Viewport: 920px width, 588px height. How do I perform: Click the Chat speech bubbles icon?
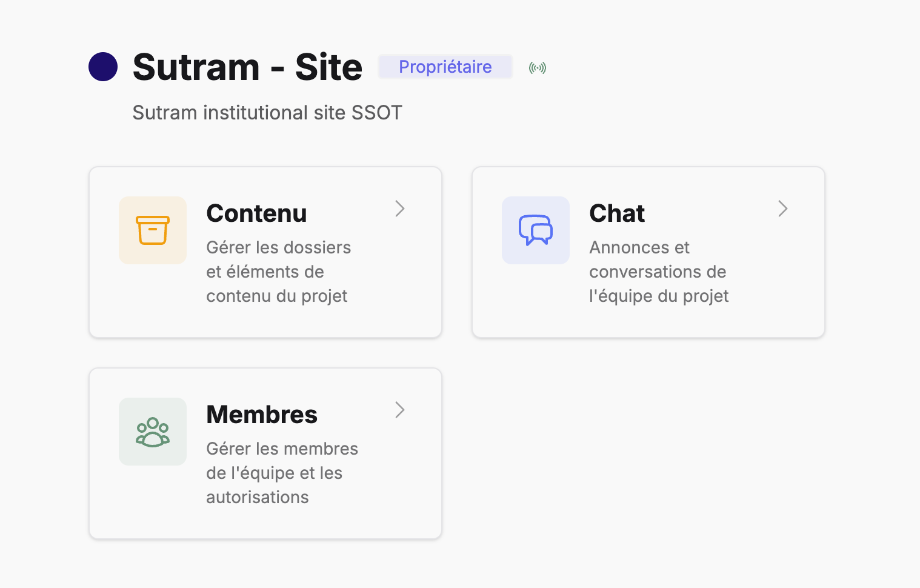pyautogui.click(x=536, y=230)
